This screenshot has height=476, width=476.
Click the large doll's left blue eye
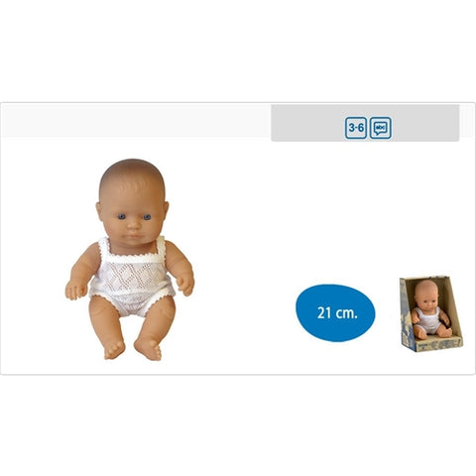coord(122,217)
